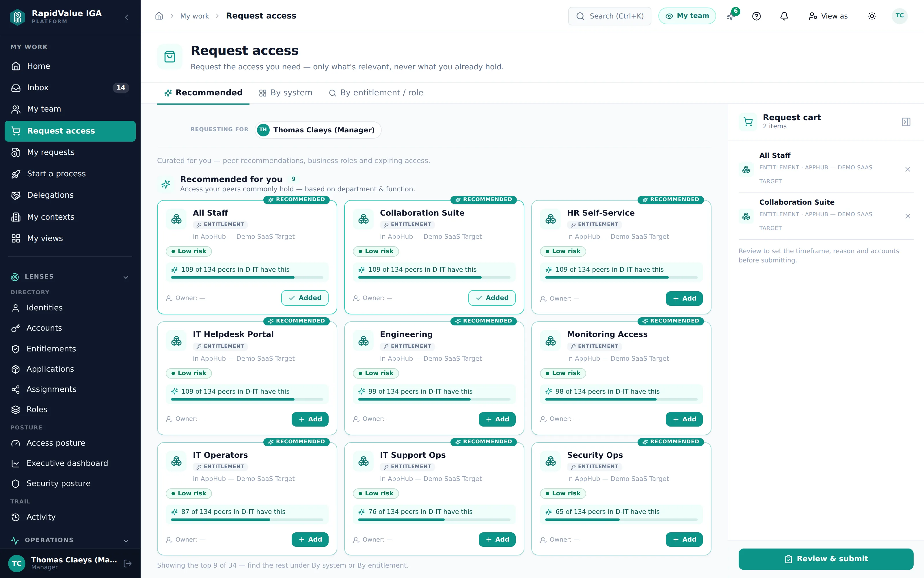The height and width of the screenshot is (578, 924).
Task: Toggle the My team view filter
Action: [687, 16]
